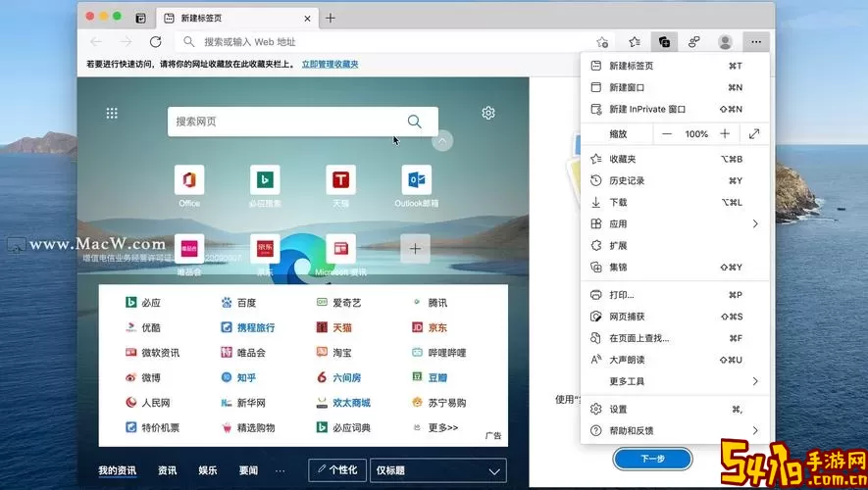Open the 知乎 link
The image size is (868, 490).
tap(238, 377)
